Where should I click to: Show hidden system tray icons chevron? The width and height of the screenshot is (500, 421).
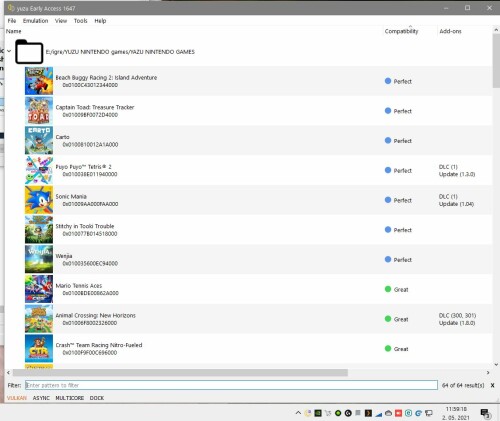point(298,413)
